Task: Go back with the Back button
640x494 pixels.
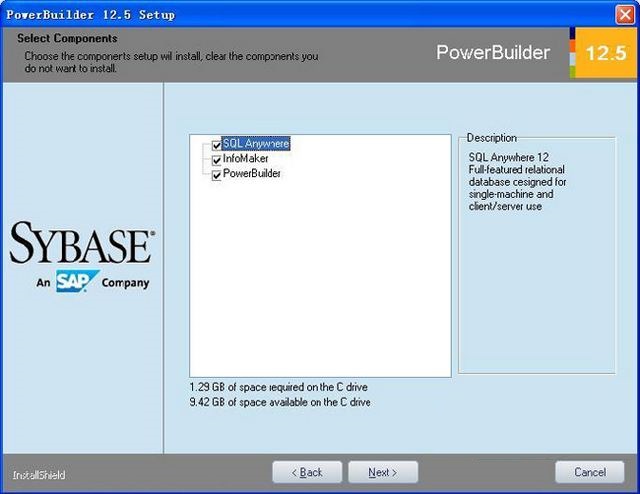Action: pos(307,472)
